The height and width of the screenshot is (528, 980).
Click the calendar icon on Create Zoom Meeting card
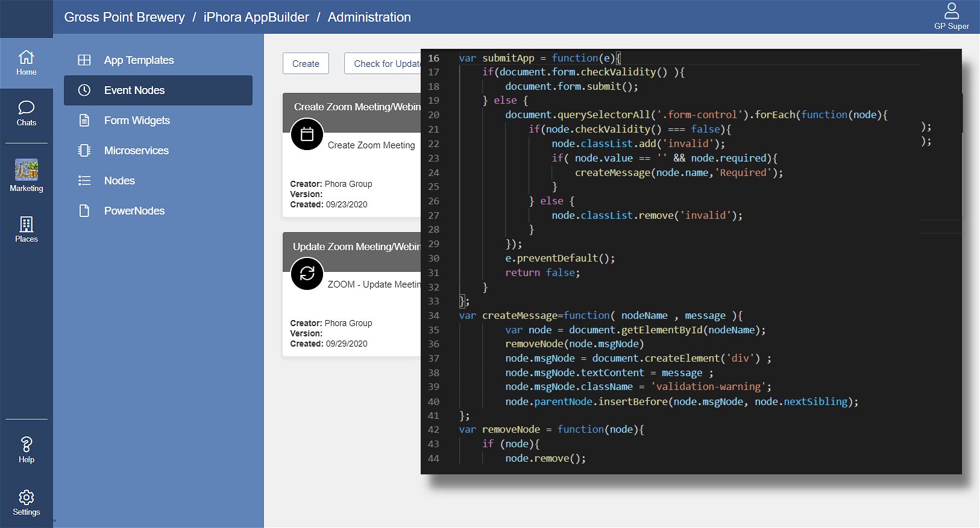pyautogui.click(x=307, y=134)
